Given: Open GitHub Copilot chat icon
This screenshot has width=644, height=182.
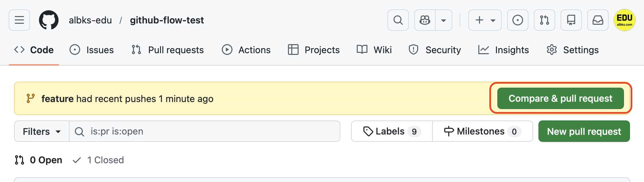Looking at the screenshot, I should [425, 20].
